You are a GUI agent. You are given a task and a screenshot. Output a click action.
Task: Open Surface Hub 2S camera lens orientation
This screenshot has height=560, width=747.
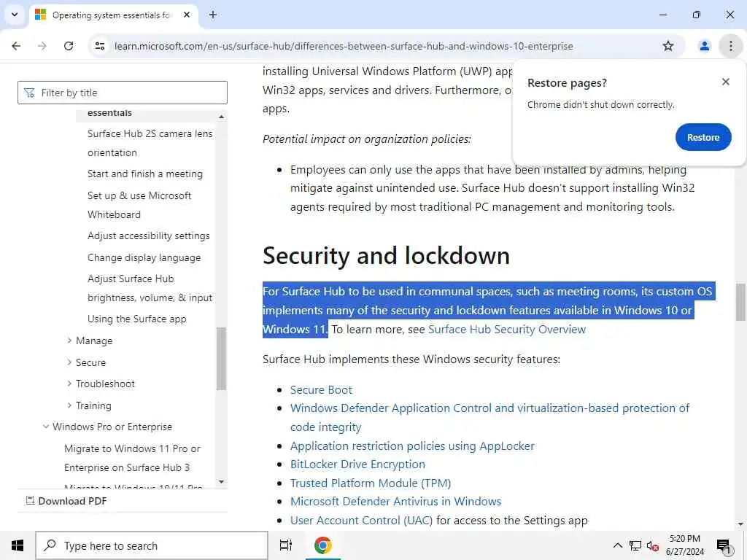click(150, 143)
